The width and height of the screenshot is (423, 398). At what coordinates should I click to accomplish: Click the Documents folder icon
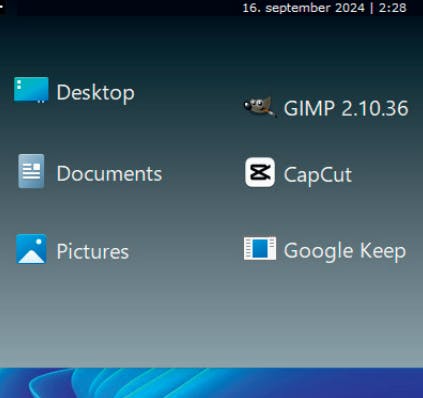click(31, 171)
